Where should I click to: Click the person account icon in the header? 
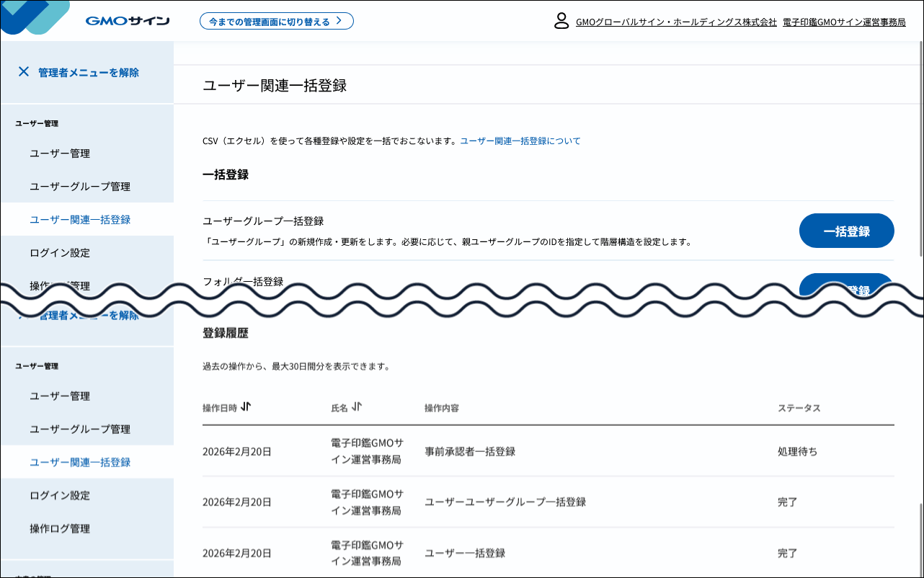coord(560,22)
